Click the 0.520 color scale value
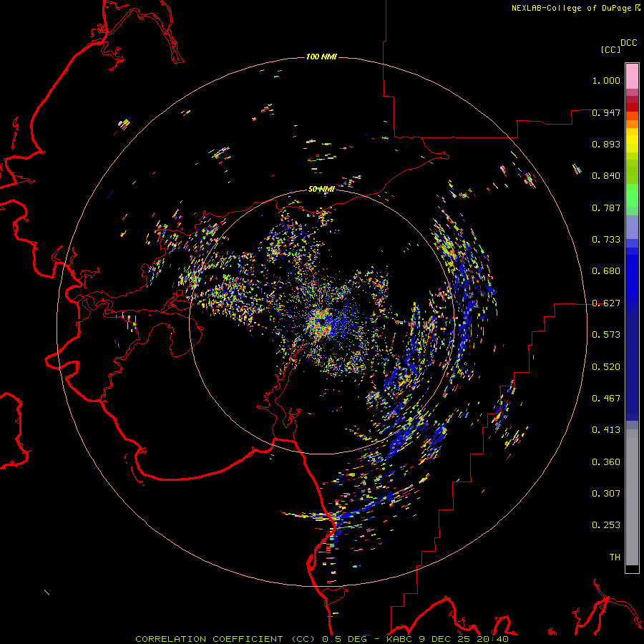Image resolution: width=644 pixels, height=644 pixels. coord(606,367)
